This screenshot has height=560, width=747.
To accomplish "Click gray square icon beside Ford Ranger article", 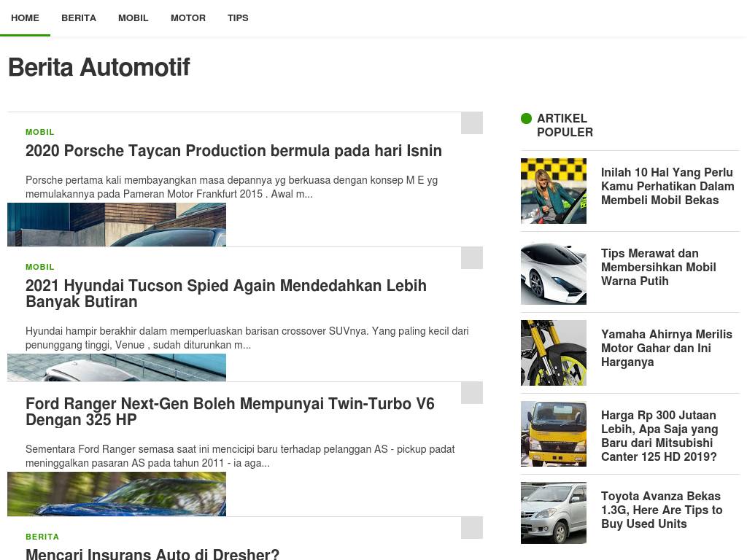I will 472,392.
